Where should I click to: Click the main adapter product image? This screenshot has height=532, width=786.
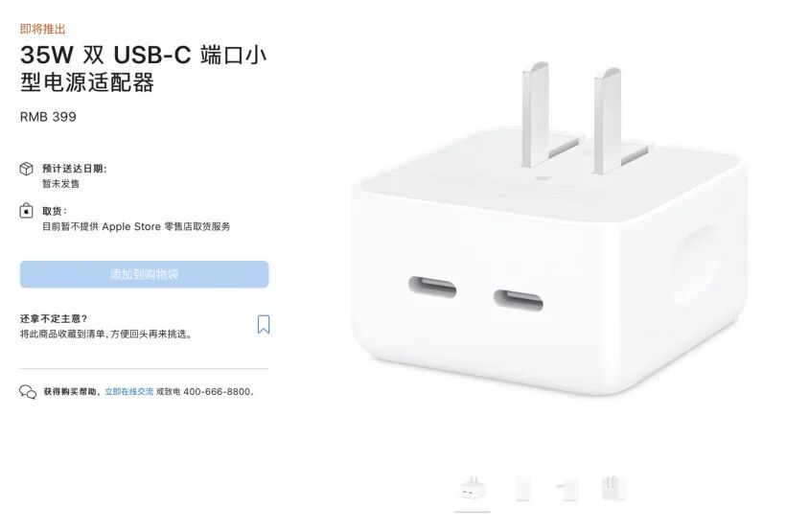[x=549, y=229]
